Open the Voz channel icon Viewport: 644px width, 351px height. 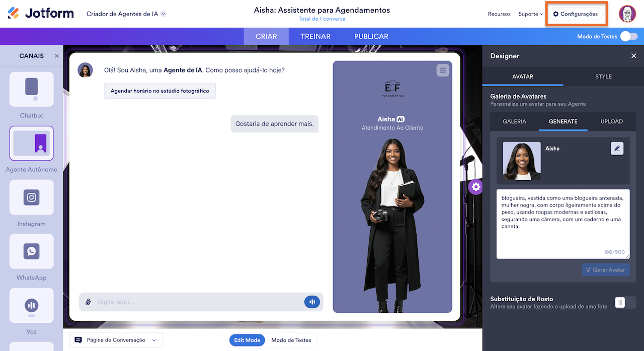click(x=31, y=305)
